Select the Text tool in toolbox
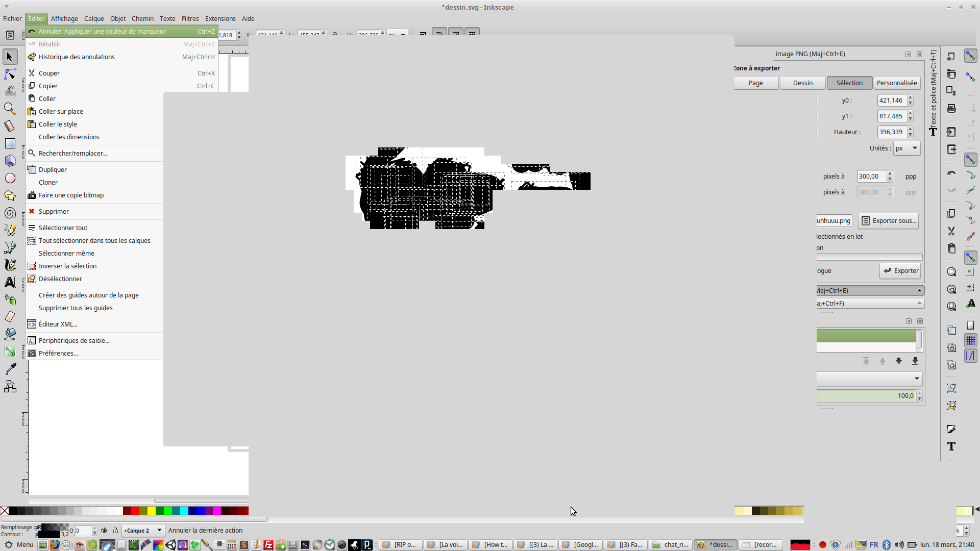The width and height of the screenshot is (980, 551). point(10,282)
